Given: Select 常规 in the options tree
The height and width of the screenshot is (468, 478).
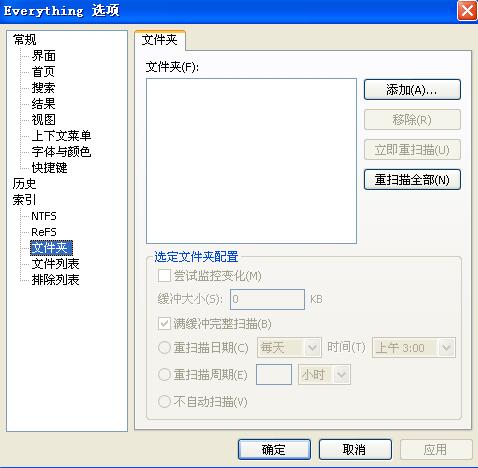Looking at the screenshot, I should click(x=24, y=40).
